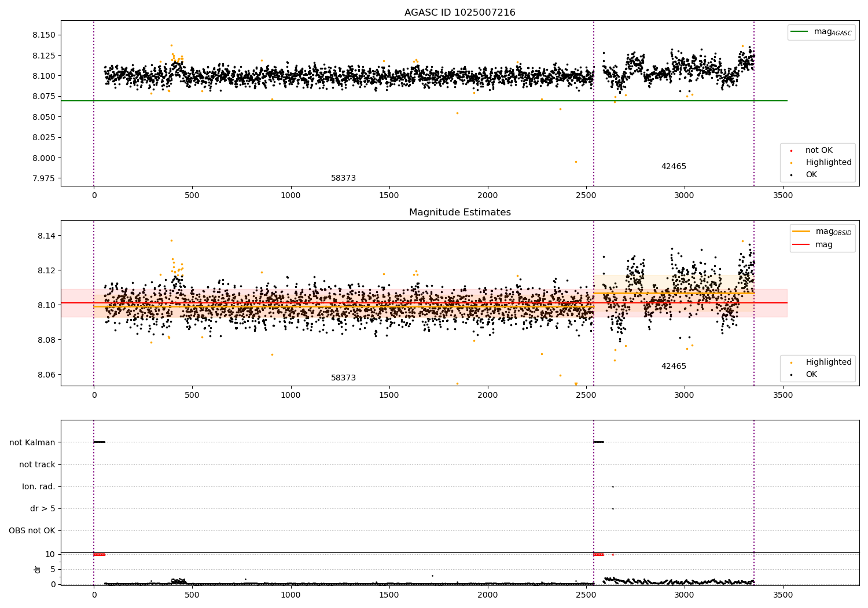Click the lowest orange outlier near 8.000 in AGASC plot
The image size is (868, 608).
coord(576,162)
